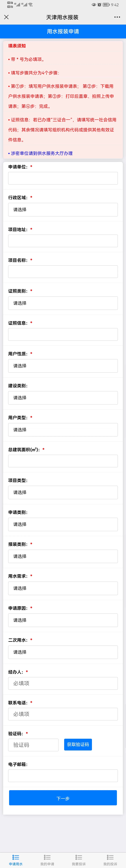Image resolution: width=126 pixels, height=868 pixels.
Task: Open the 建设类别 dropdown
Action: pyautogui.click(x=63, y=398)
